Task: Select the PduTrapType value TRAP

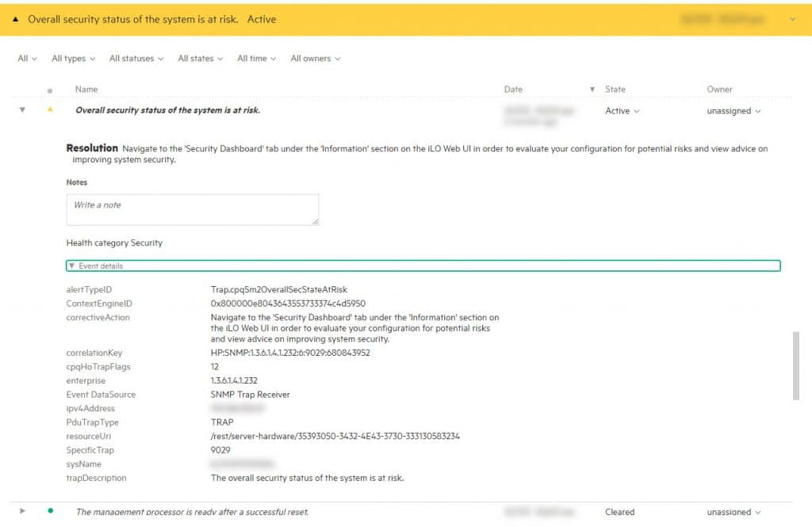Action: 222,422
